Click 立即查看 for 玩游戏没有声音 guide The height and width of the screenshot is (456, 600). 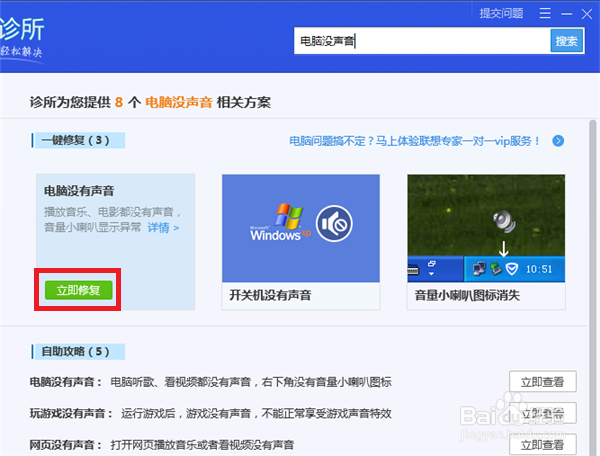tap(543, 413)
